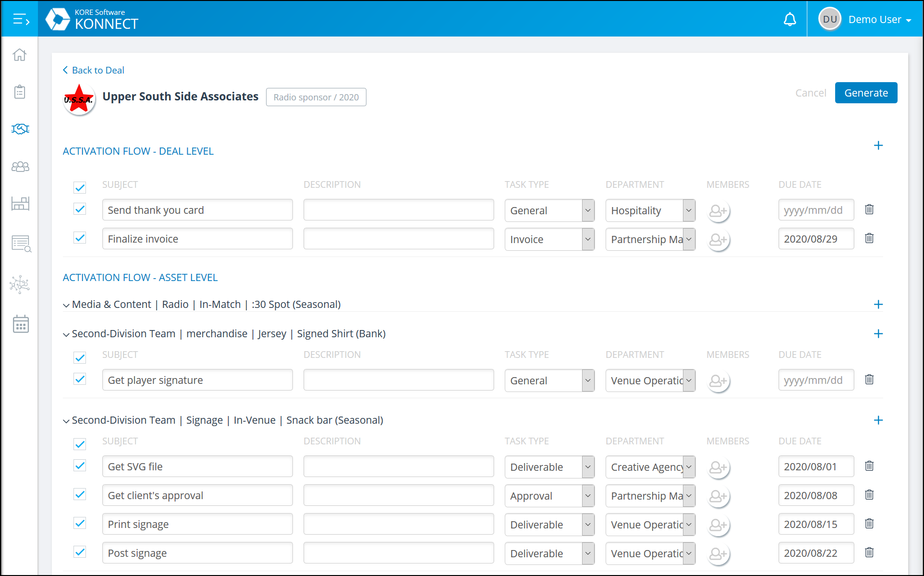The image size is (924, 576).
Task: Open the inventory chart sidebar icon
Action: point(20,204)
